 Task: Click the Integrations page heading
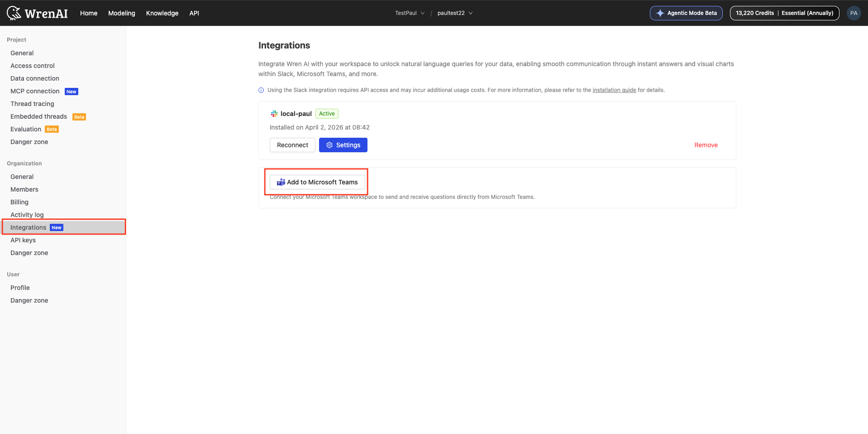pos(284,45)
